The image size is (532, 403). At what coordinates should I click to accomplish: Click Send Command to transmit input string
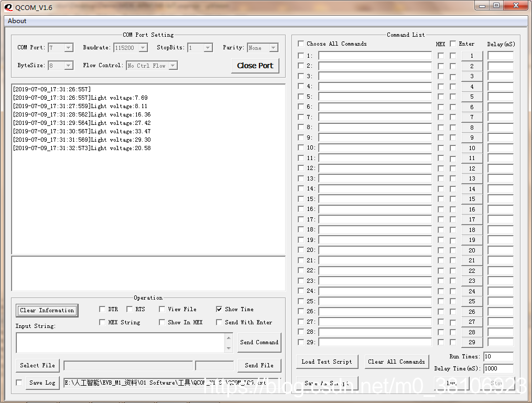259,343
